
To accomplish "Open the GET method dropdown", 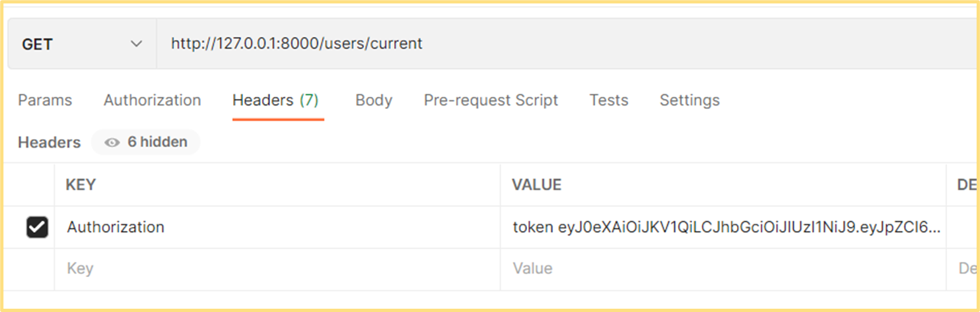I will coord(82,44).
